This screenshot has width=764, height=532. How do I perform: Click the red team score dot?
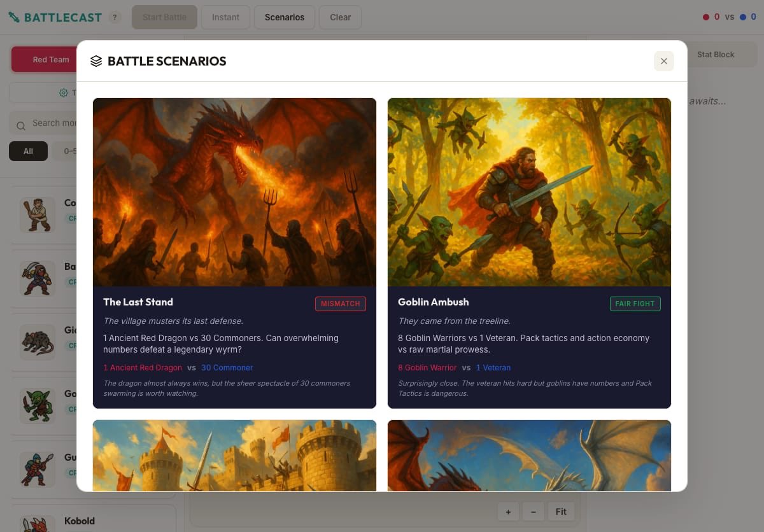705,17
